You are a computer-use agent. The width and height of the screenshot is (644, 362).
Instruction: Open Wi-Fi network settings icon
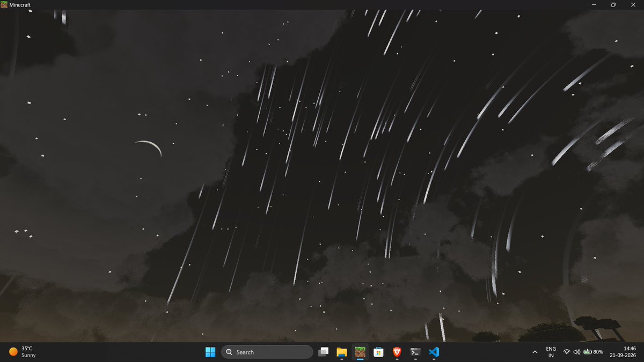coord(567,352)
